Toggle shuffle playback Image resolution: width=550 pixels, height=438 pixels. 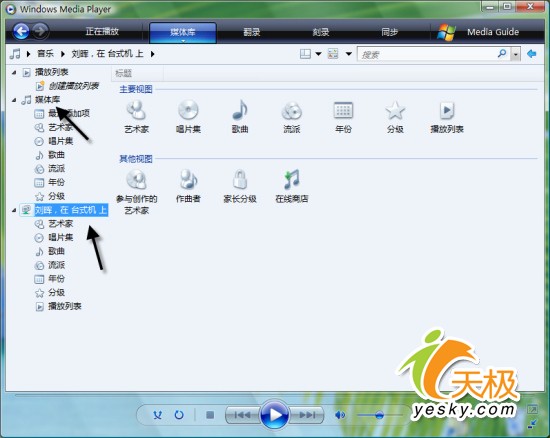tap(157, 415)
